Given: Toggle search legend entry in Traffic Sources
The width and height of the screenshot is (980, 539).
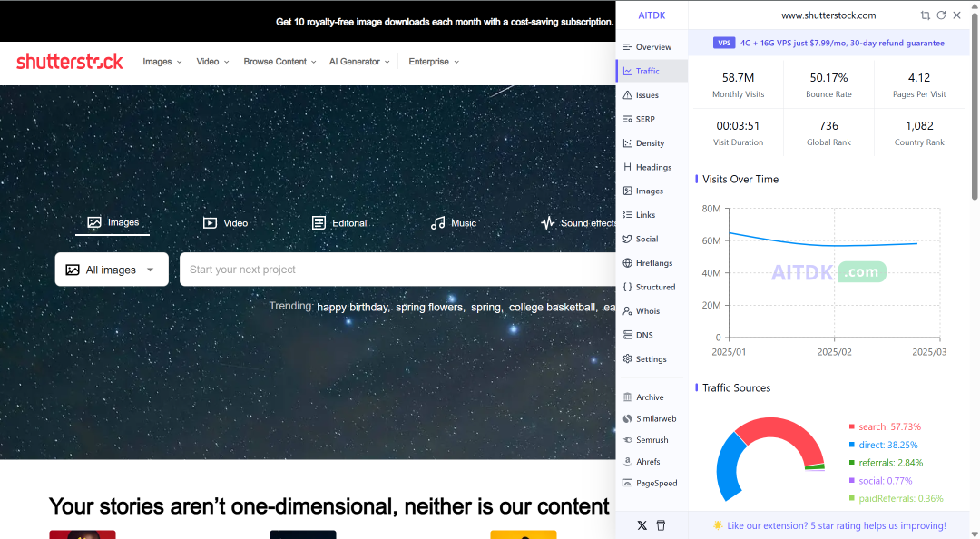Looking at the screenshot, I should [885, 426].
